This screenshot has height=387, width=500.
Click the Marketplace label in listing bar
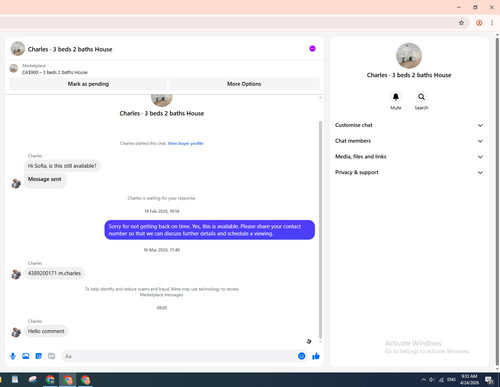pyautogui.click(x=34, y=66)
